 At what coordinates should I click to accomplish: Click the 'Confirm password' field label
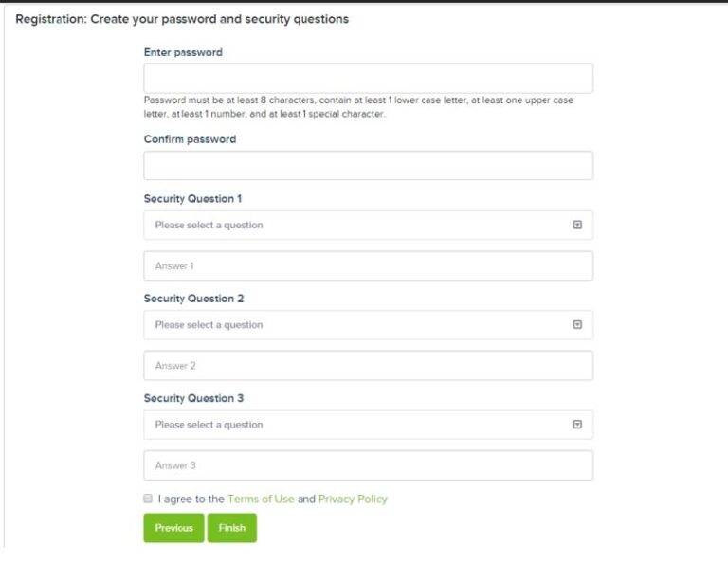click(190, 139)
